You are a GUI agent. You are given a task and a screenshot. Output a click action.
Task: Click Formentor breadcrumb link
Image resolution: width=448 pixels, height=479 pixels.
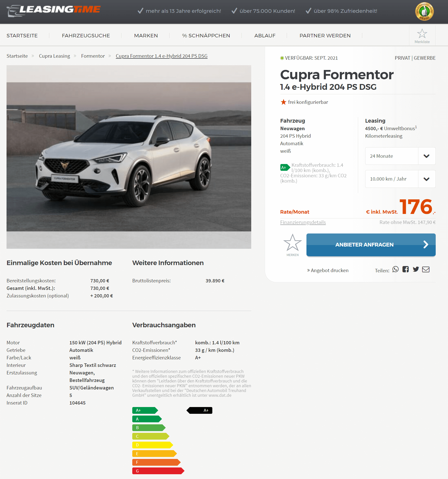(x=93, y=56)
